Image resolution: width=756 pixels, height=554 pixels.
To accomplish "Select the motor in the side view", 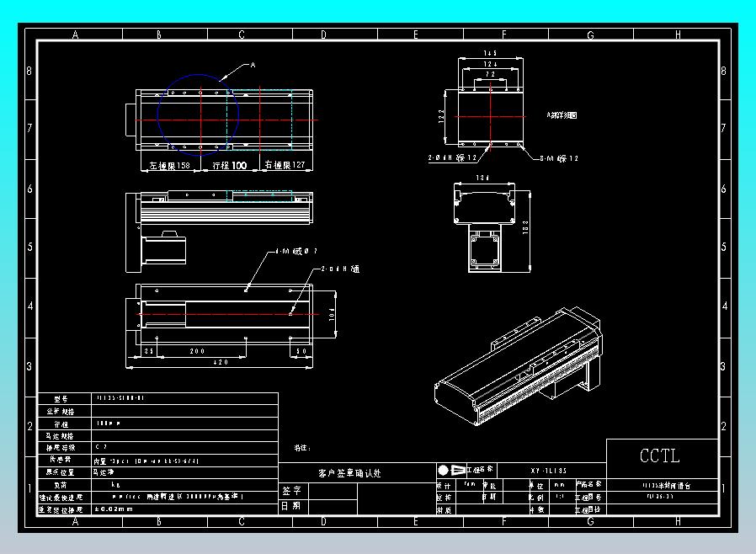I will 163,248.
